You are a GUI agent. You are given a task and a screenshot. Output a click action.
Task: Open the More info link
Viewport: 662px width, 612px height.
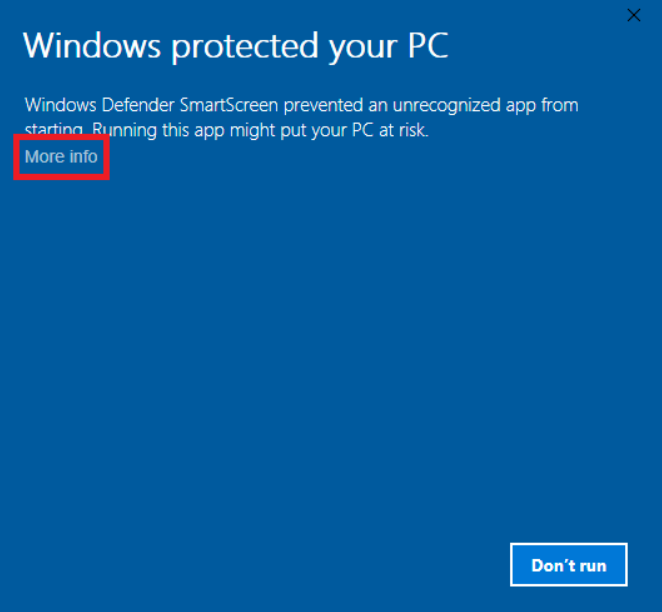[x=61, y=157]
